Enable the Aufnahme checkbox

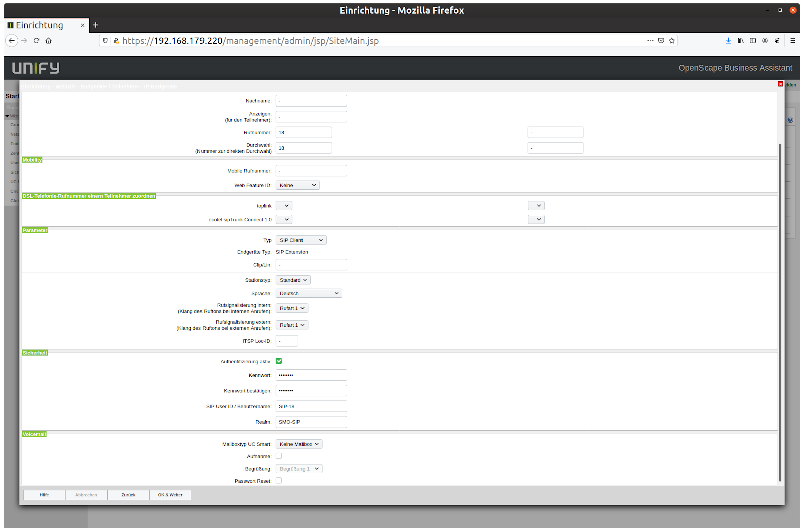279,456
